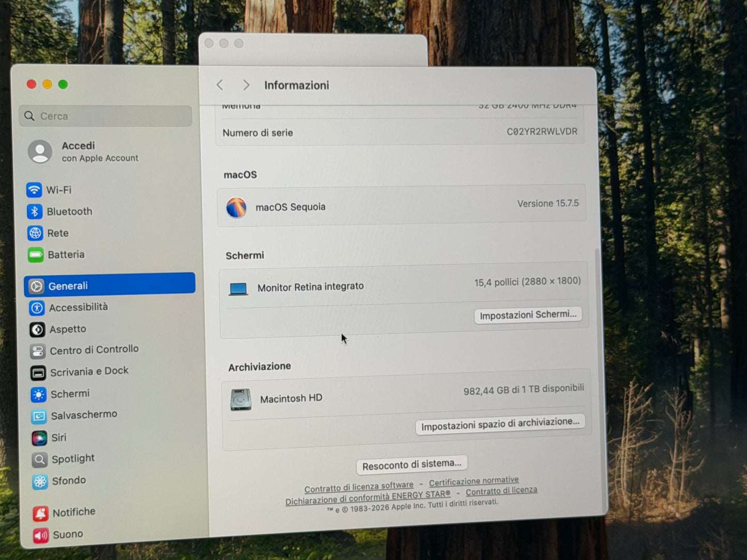Select the Aspetto icon
747x560 pixels.
coord(37,330)
